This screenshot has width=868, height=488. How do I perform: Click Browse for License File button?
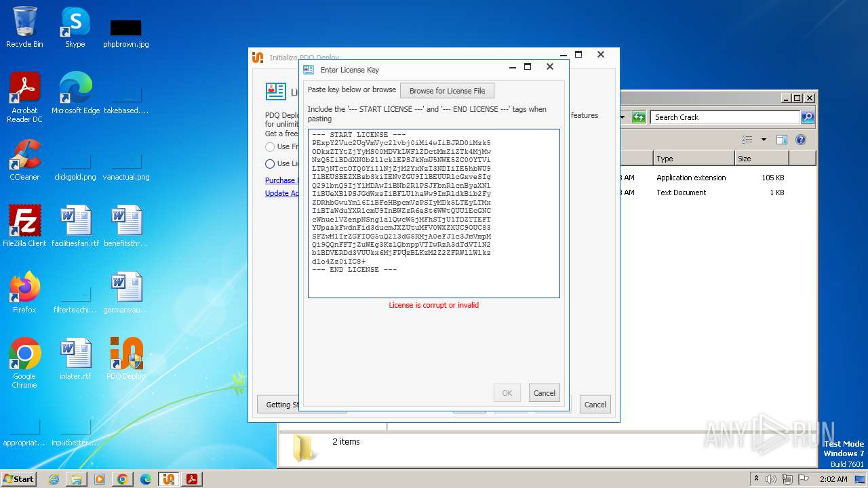(x=447, y=91)
